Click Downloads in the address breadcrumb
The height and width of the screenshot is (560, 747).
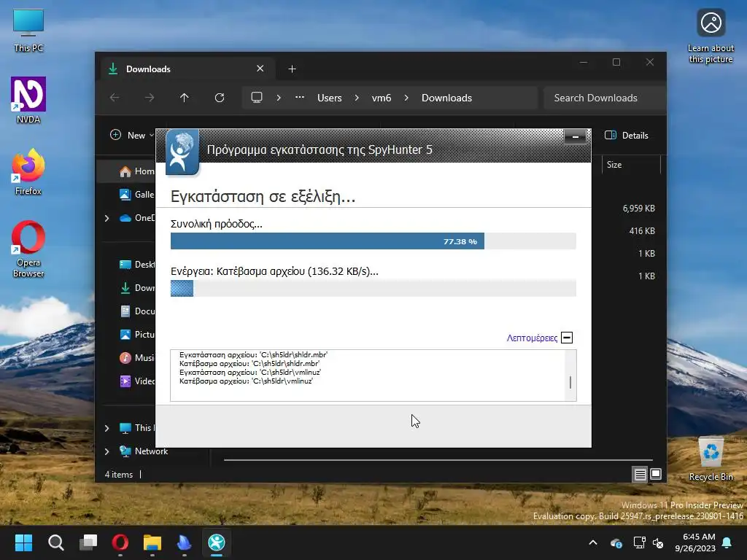(x=447, y=98)
